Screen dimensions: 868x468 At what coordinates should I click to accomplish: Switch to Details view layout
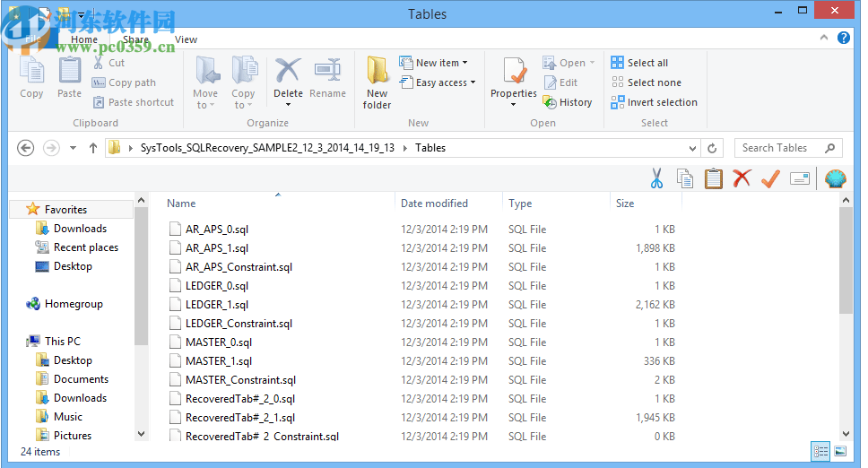[x=821, y=452]
